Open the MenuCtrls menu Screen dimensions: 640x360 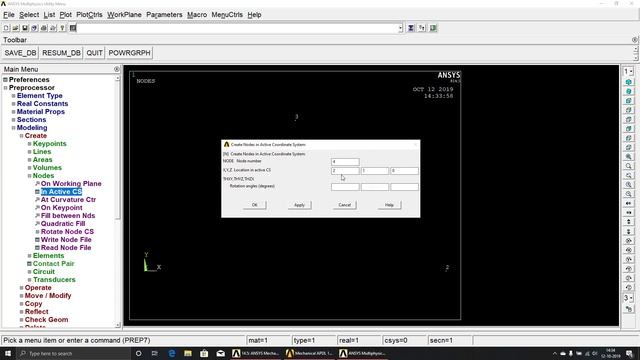[227, 15]
